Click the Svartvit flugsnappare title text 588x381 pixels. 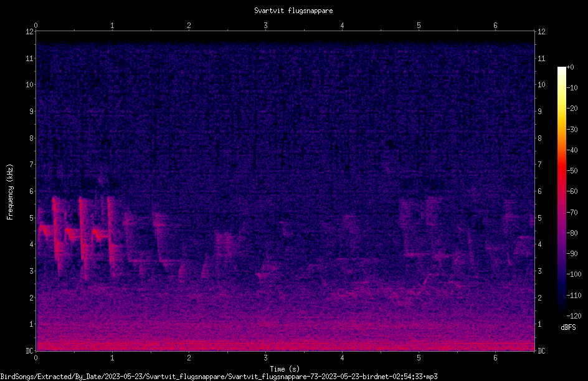pyautogui.click(x=293, y=11)
